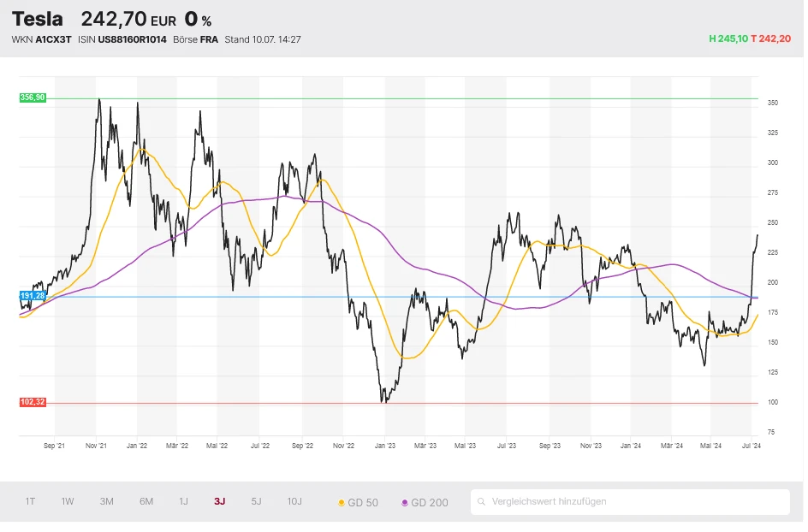The width and height of the screenshot is (808, 532).
Task: Select the 1W time range
Action: point(68,502)
